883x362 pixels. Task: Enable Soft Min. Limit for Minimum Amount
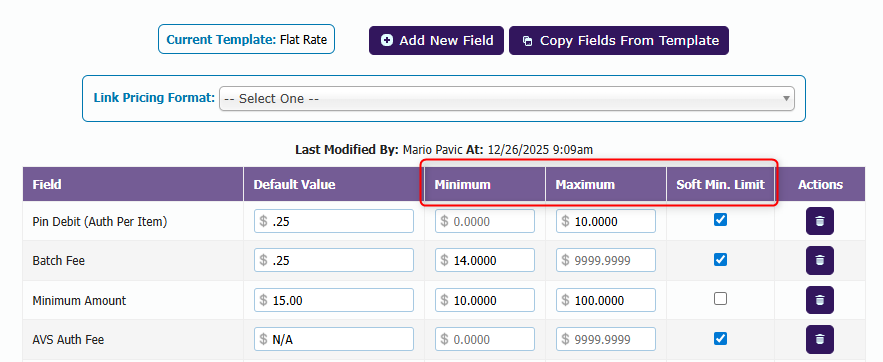[720, 298]
